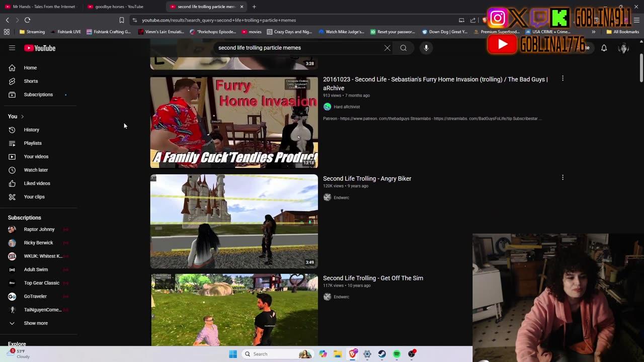Image resolution: width=644 pixels, height=362 pixels.
Task: Open Spotify from the taskbar
Action: [x=397, y=354]
